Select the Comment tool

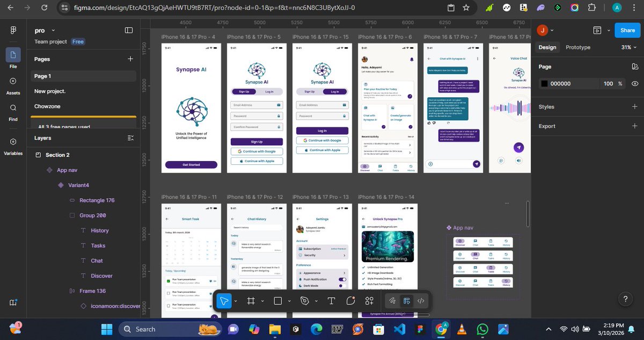[350, 301]
